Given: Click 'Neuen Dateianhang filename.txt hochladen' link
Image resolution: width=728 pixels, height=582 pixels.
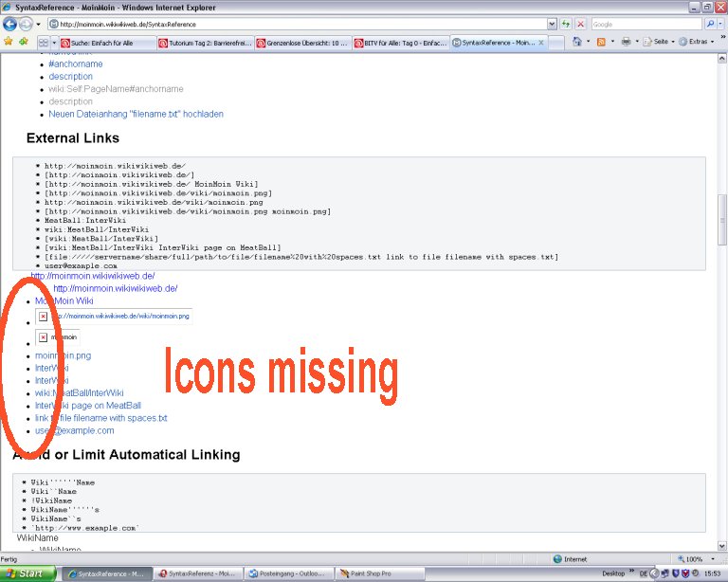Looking at the screenshot, I should [136, 114].
